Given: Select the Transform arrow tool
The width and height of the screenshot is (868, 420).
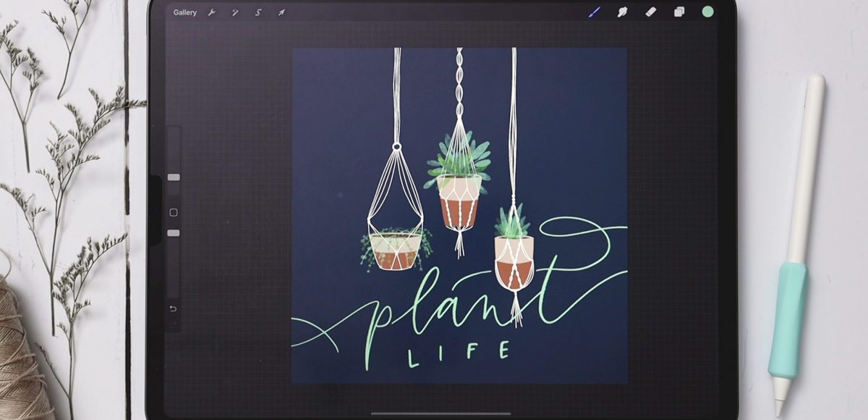Looking at the screenshot, I should pos(281,12).
